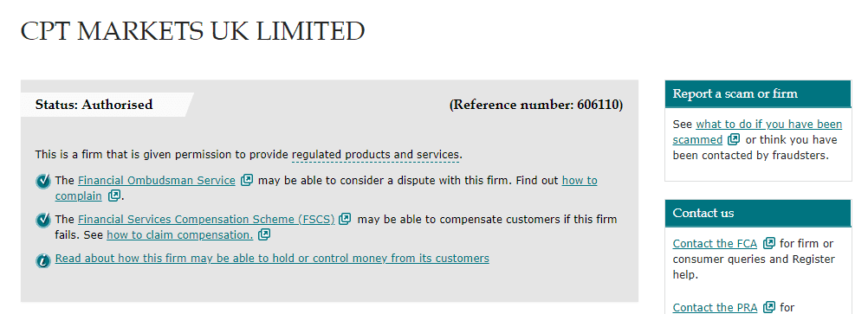Click the checkmark icon beside FSCS statement
868x314 pixels.
[43, 220]
